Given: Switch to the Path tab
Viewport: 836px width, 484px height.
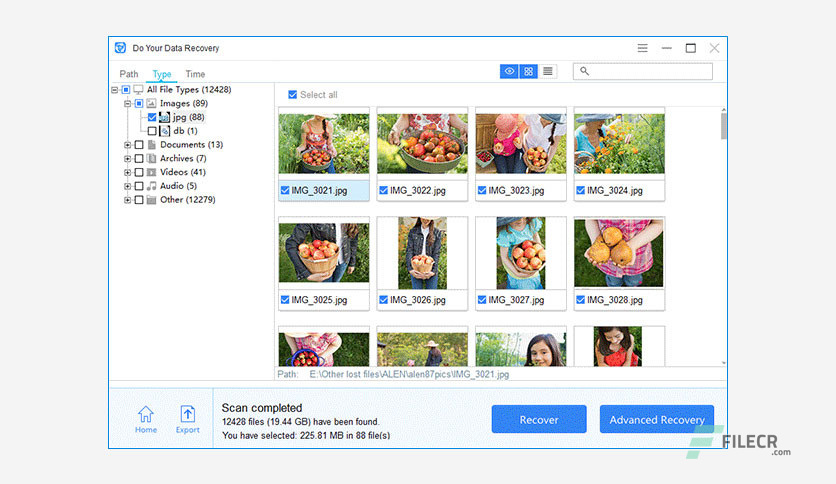Looking at the screenshot, I should [x=128, y=74].
